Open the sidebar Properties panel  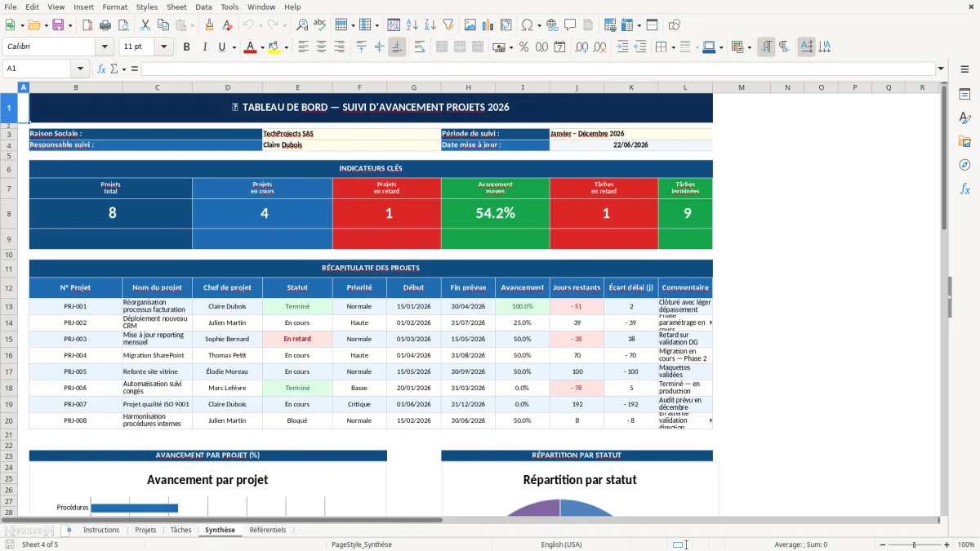pyautogui.click(x=964, y=94)
